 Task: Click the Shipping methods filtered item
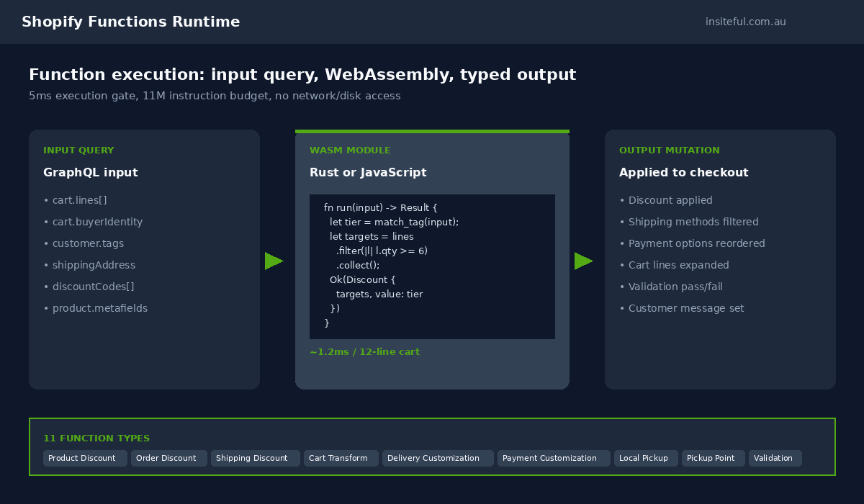pyautogui.click(x=689, y=222)
